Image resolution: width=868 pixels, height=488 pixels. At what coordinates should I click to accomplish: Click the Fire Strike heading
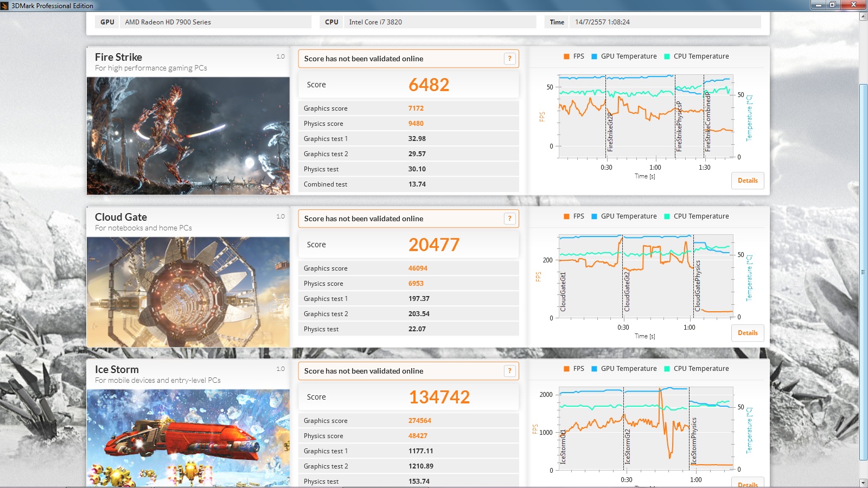[118, 57]
